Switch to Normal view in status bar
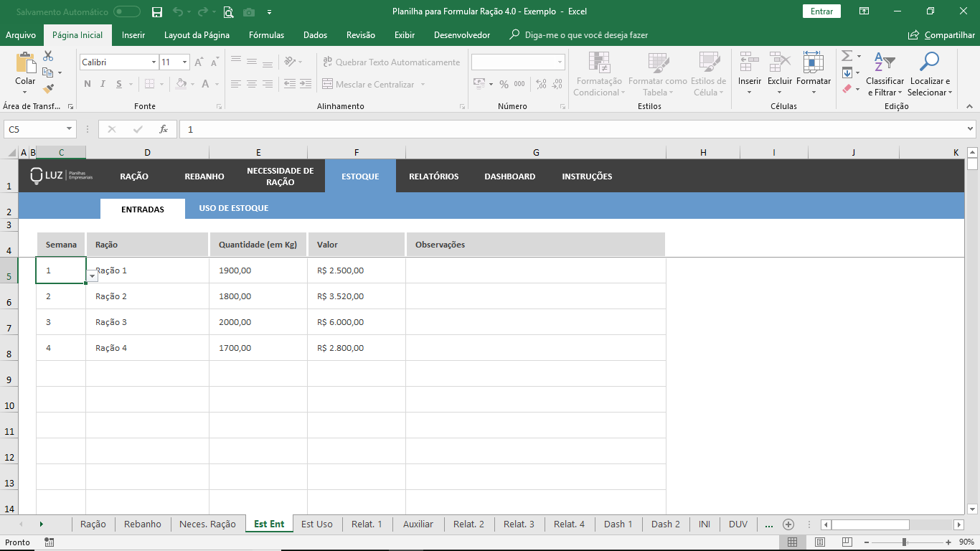Viewport: 980px width, 551px height. (792, 542)
